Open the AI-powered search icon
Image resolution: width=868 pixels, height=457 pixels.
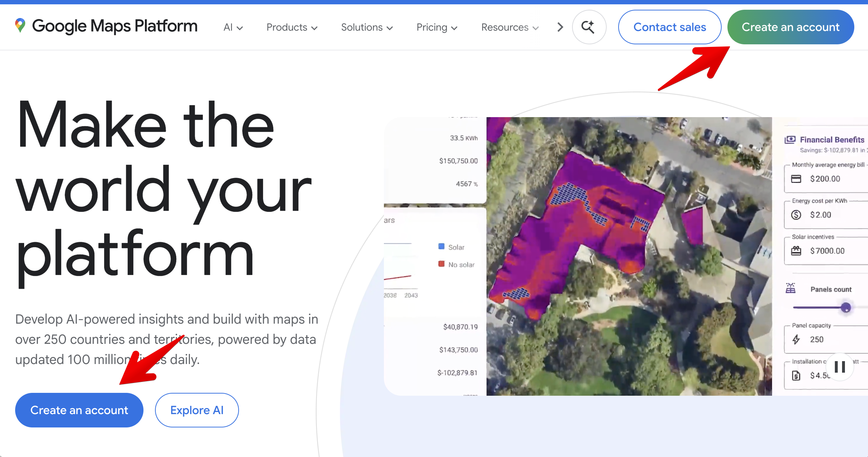point(589,27)
